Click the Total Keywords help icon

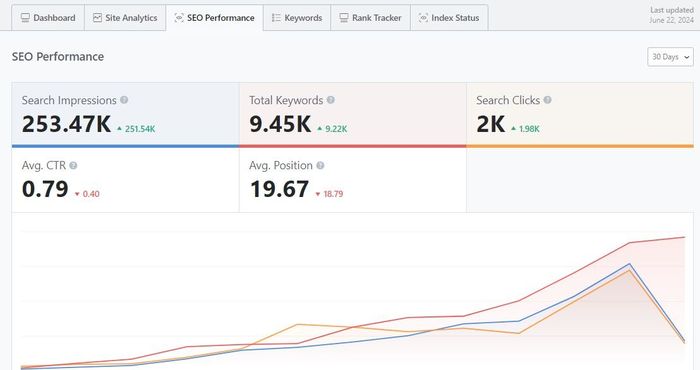tap(331, 100)
